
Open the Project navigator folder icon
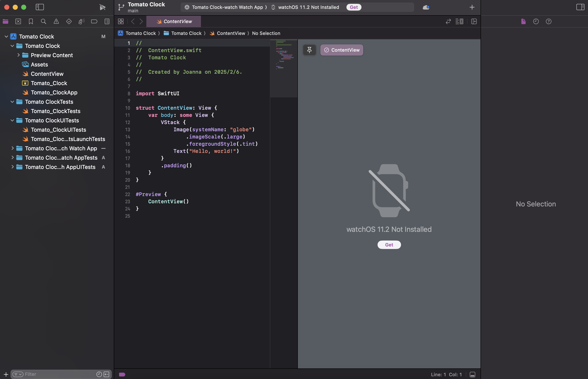pos(5,21)
